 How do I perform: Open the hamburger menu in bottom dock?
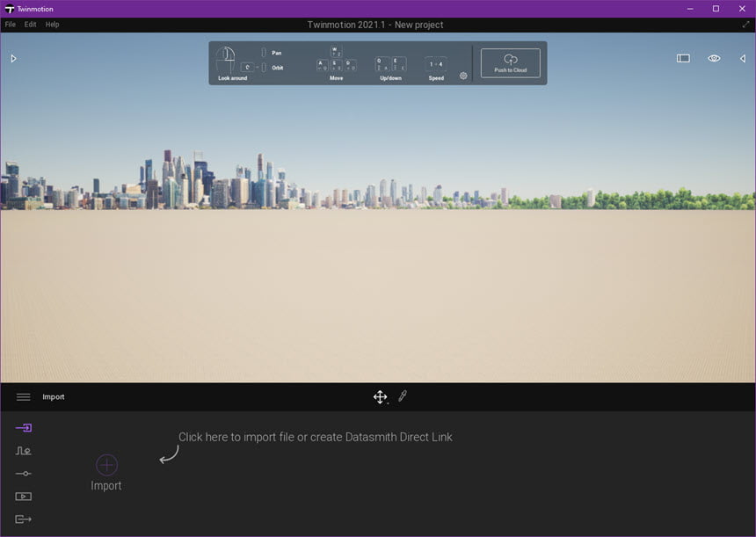(x=23, y=396)
